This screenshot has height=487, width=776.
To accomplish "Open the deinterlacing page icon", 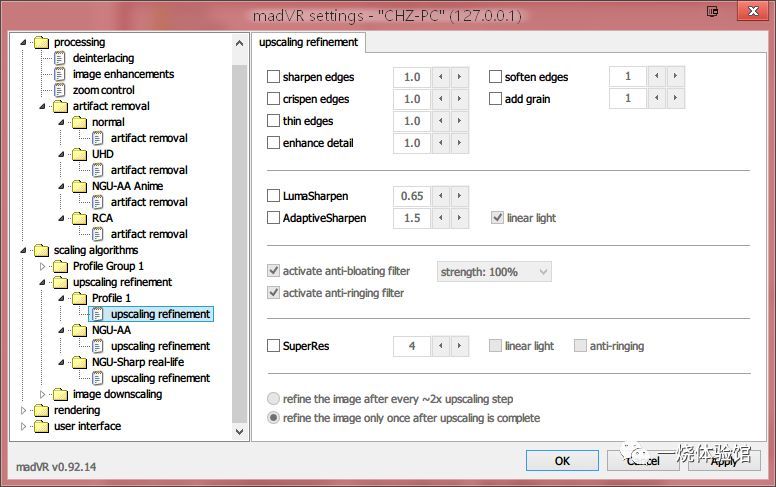I will click(59, 58).
